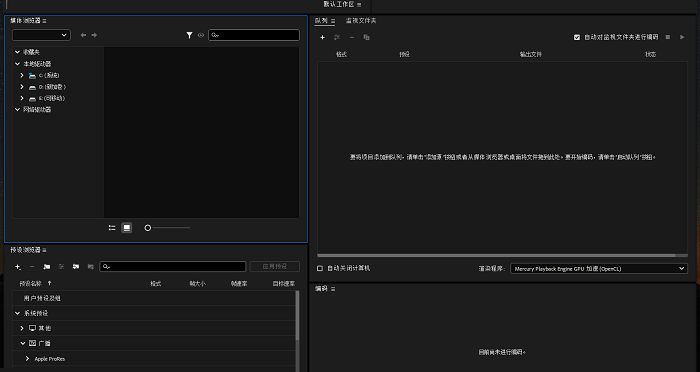Click the 帧大小 column header
The height and width of the screenshot is (372, 700).
click(x=197, y=284)
